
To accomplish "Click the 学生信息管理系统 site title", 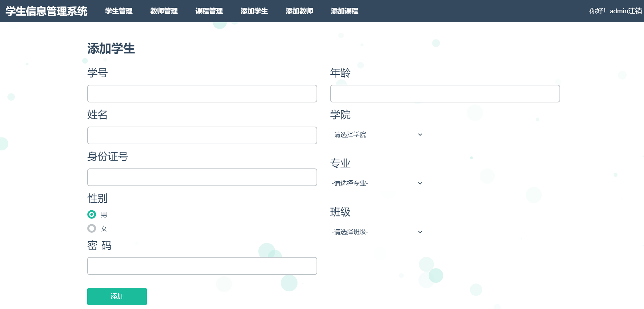I will coord(46,11).
